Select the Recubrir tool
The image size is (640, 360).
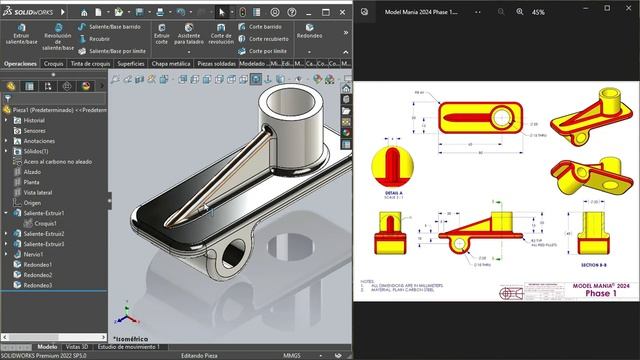pos(94,39)
